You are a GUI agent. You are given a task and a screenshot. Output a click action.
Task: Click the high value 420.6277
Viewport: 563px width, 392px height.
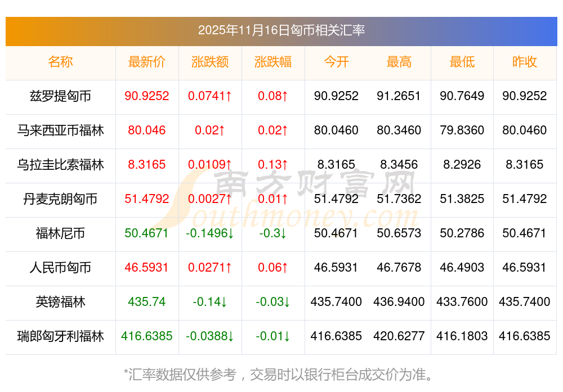399,336
